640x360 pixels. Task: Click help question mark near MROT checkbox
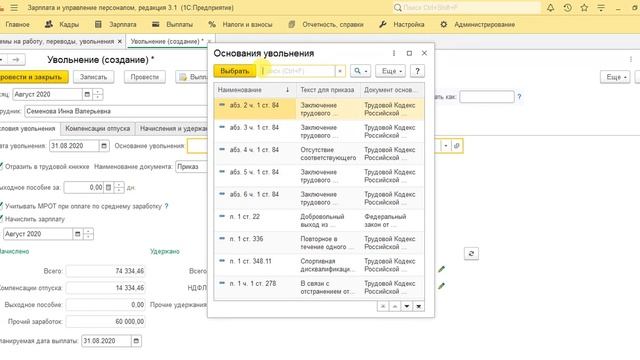[166, 206]
